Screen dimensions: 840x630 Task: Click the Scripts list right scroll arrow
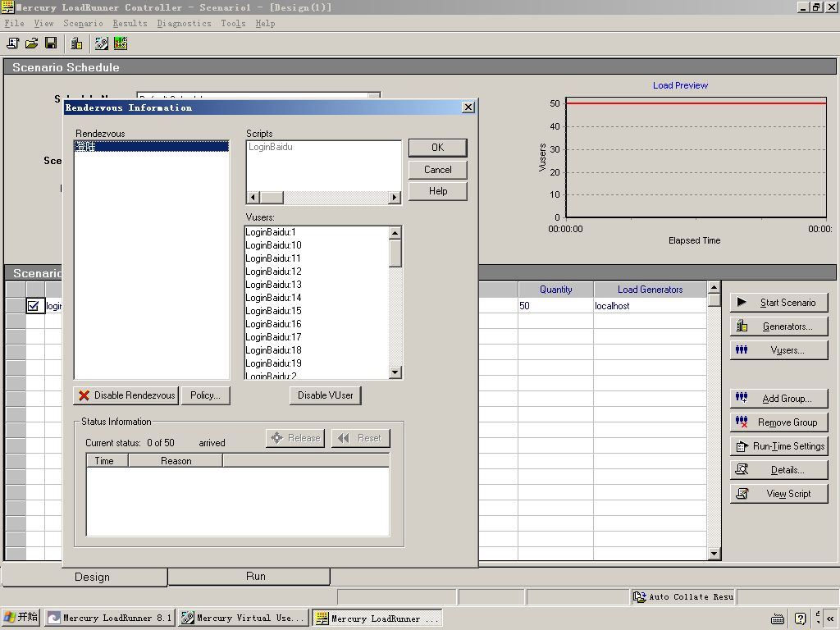point(395,197)
